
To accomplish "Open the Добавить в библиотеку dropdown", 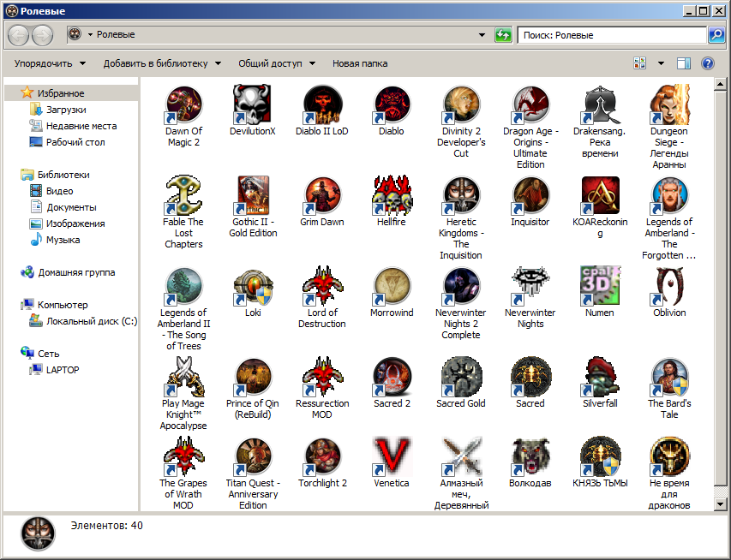I will pos(162,63).
